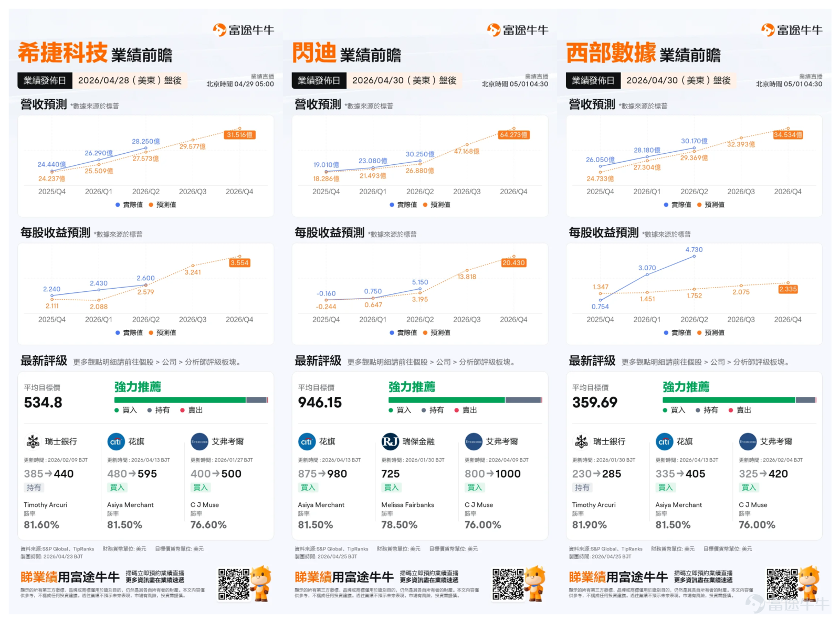This screenshot has height=623, width=840.
Task: Click the 78.50% win rate in 閃迪
Action: tap(399, 525)
